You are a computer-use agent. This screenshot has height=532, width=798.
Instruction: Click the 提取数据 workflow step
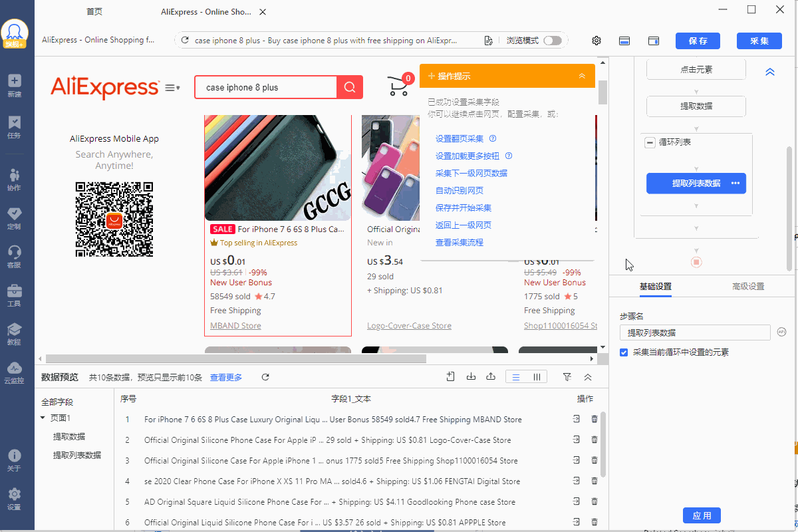[696, 106]
